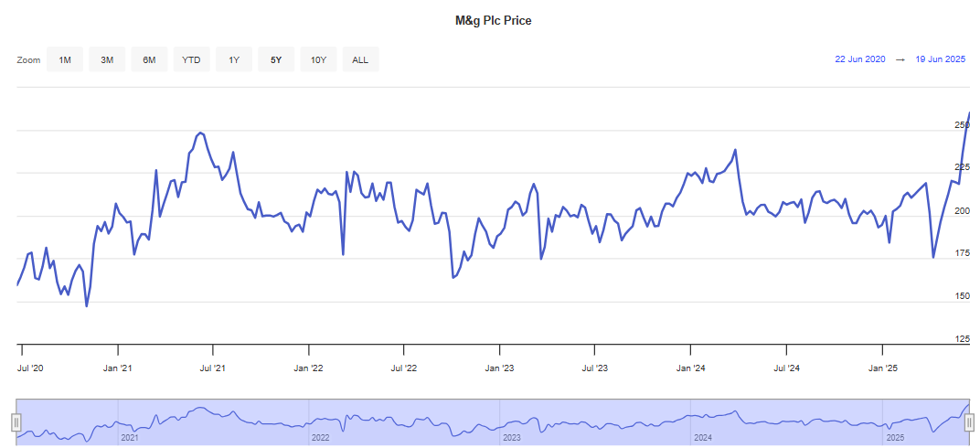Click the M&g Plc Price chart title
This screenshot has width=980, height=448.
[493, 20]
